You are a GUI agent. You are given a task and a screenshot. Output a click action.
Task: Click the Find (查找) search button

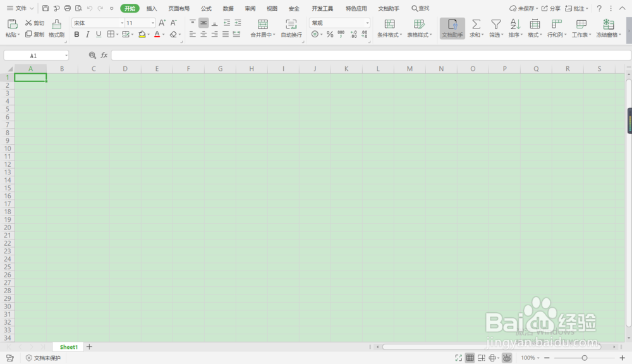(420, 8)
